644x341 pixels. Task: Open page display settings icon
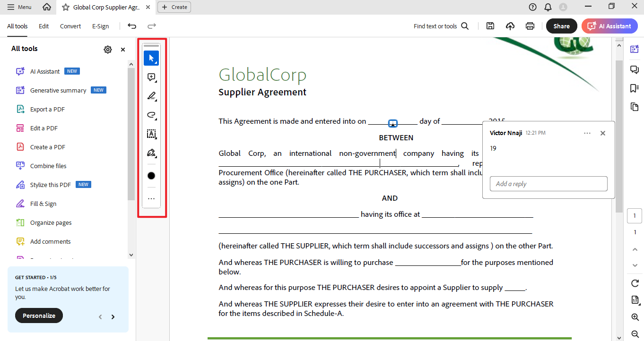(635, 300)
